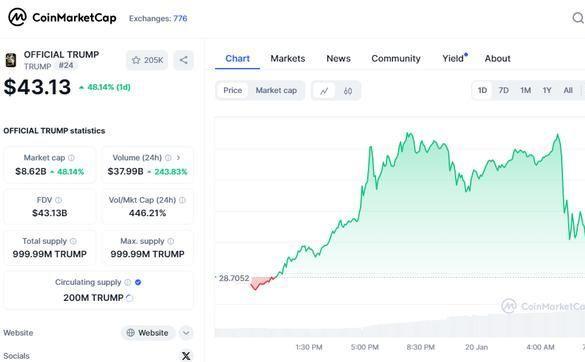
Task: Click the $43.13 price value
Action: pyautogui.click(x=37, y=87)
